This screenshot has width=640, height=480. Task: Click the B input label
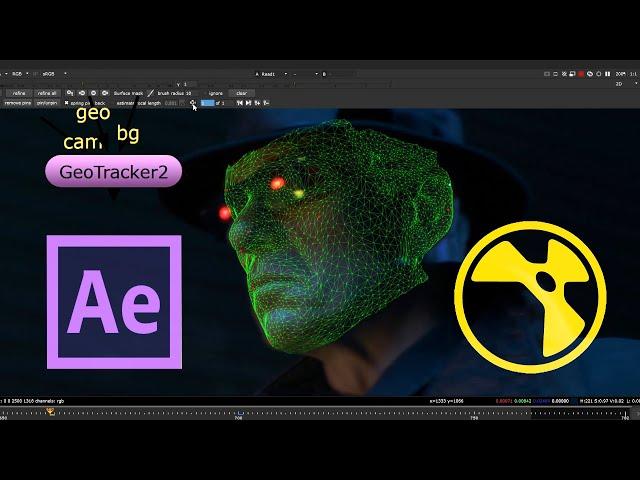[324, 74]
